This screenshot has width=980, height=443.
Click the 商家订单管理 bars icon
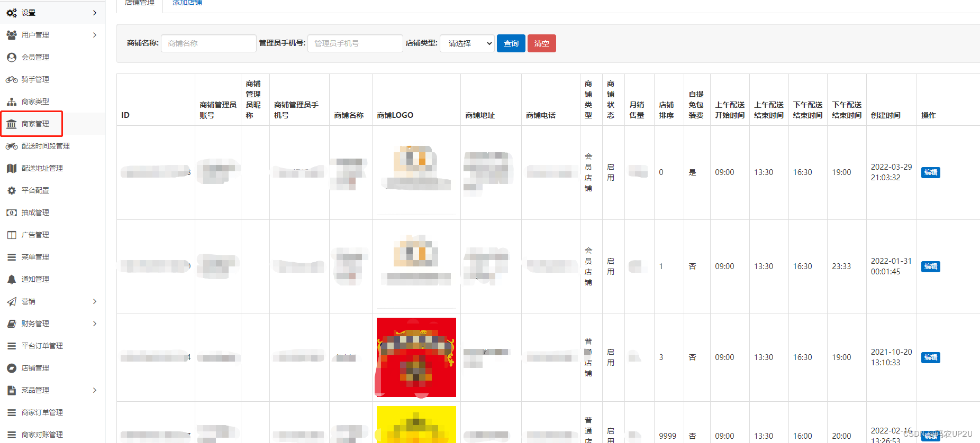(12, 412)
